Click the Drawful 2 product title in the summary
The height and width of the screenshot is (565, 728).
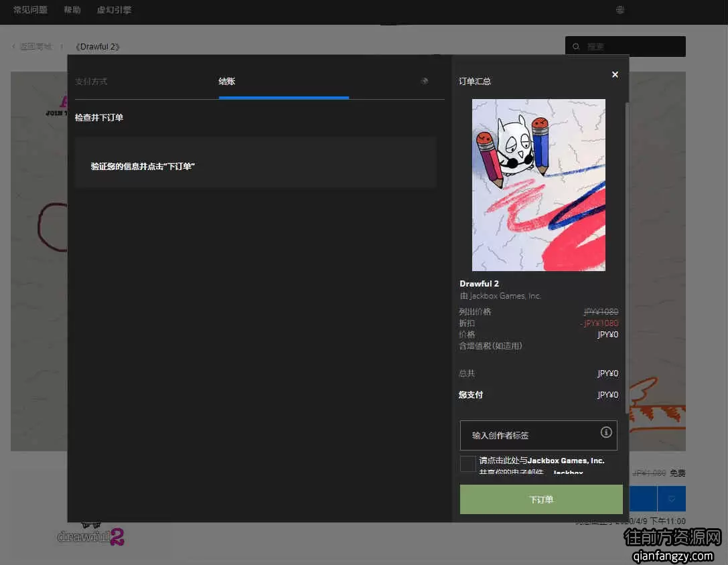coord(479,284)
